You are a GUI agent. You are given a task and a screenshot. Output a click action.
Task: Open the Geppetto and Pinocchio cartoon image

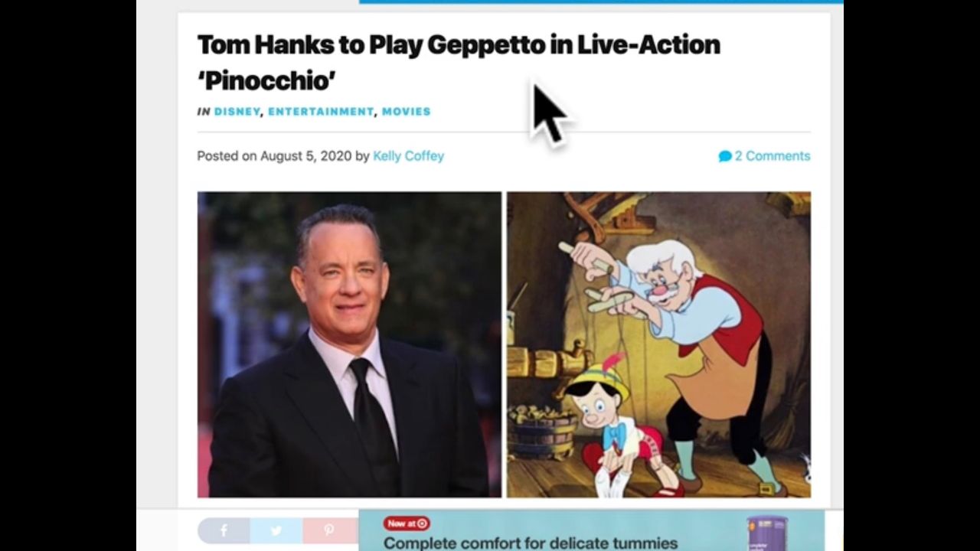coord(658,344)
